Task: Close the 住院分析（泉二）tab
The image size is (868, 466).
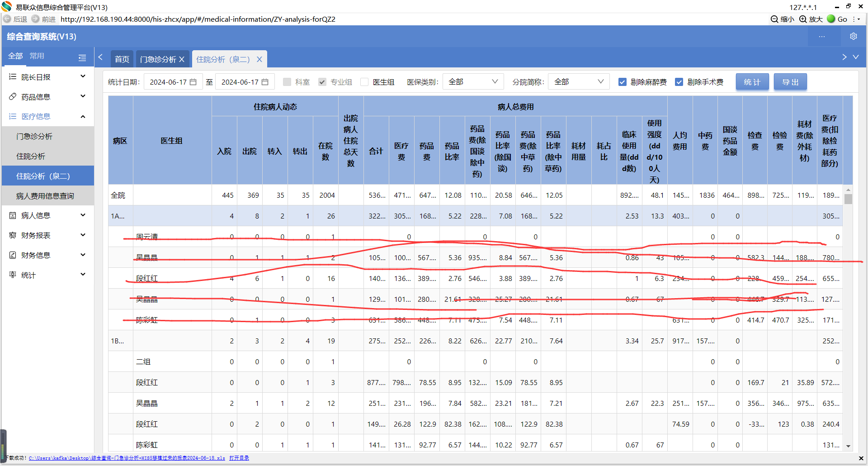Action: tap(259, 59)
